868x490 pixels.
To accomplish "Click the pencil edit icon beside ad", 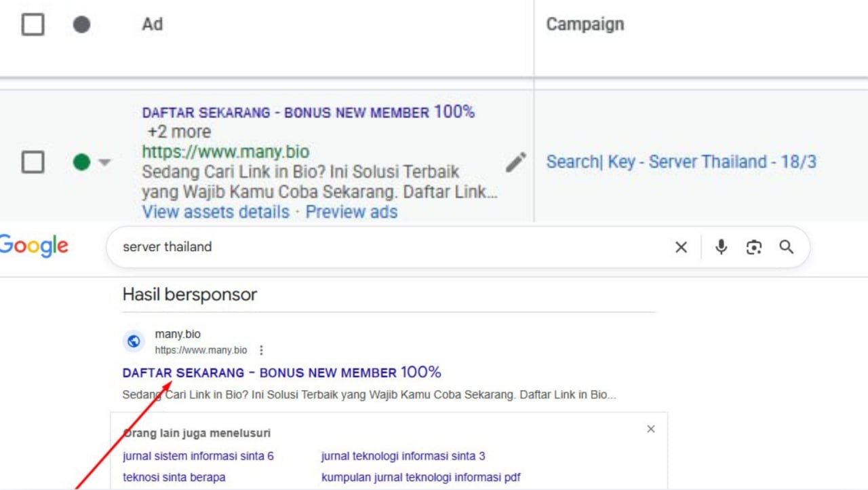I will point(515,162).
